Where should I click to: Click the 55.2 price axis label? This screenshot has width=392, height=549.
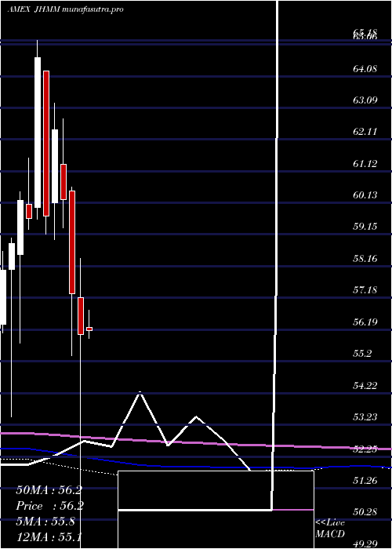point(362,353)
